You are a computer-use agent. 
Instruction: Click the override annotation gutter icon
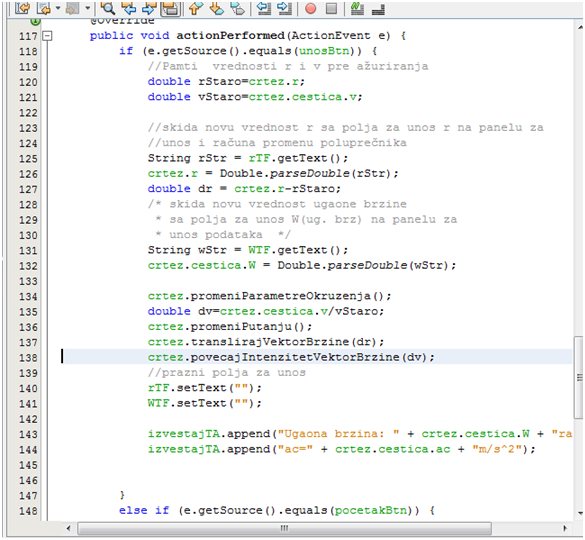click(35, 21)
